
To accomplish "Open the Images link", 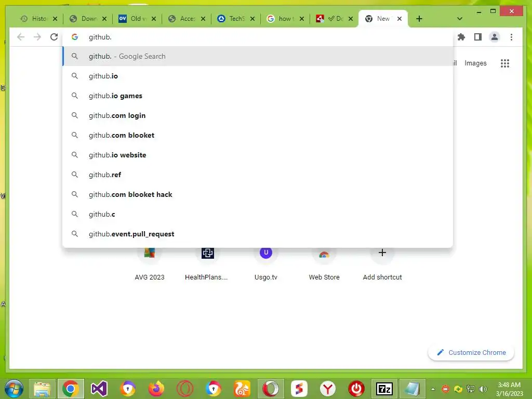I will tap(475, 63).
